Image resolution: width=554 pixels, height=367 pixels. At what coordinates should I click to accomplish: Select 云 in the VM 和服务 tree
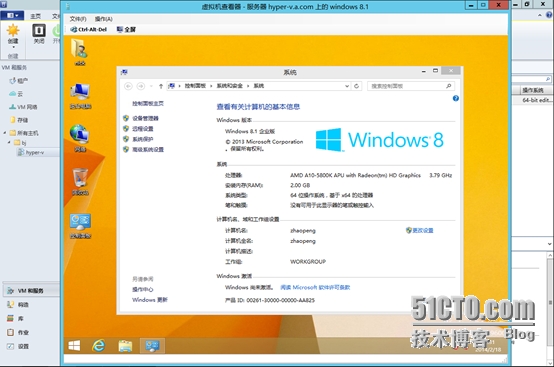[x=16, y=94]
